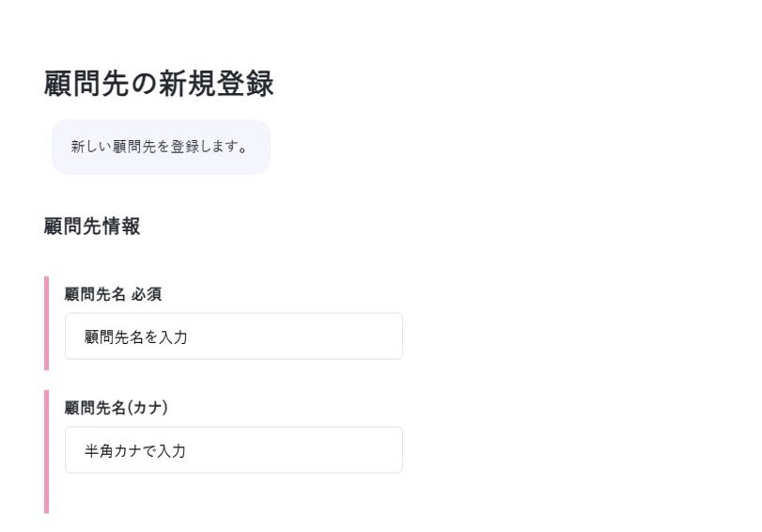Click the 必須 required marker
The width and height of the screenshot is (762, 532).
coord(147,294)
